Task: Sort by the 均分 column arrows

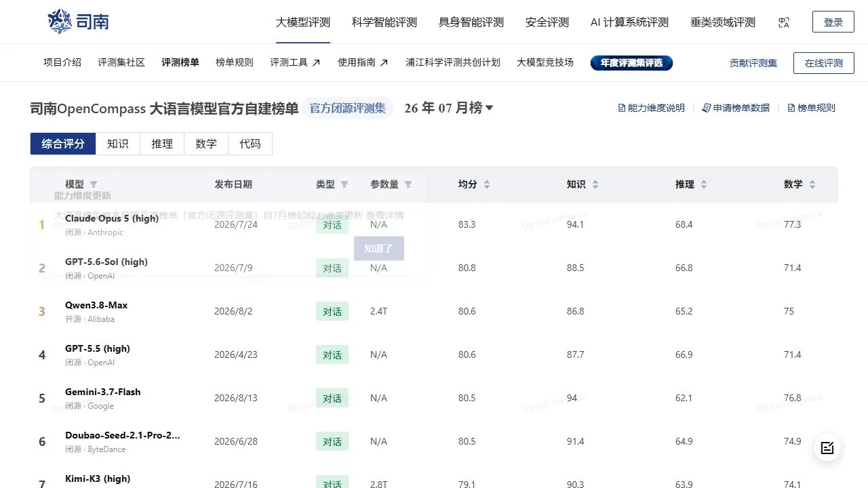Action: (x=486, y=184)
